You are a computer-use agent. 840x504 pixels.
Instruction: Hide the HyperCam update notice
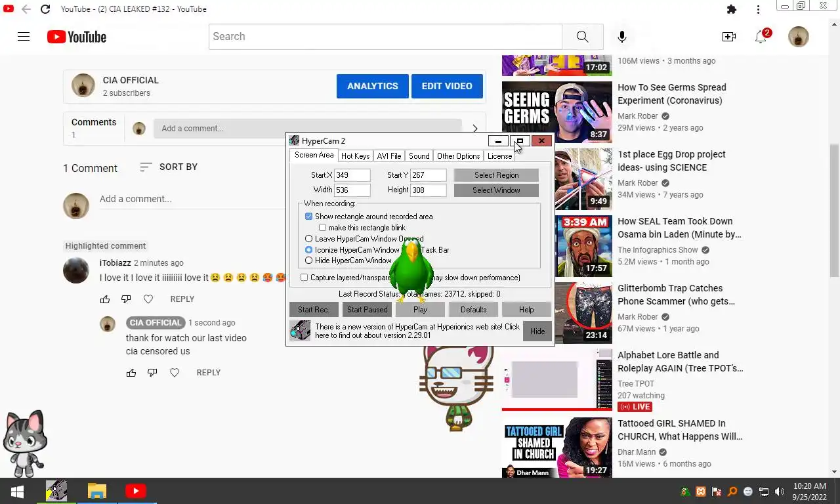point(537,331)
